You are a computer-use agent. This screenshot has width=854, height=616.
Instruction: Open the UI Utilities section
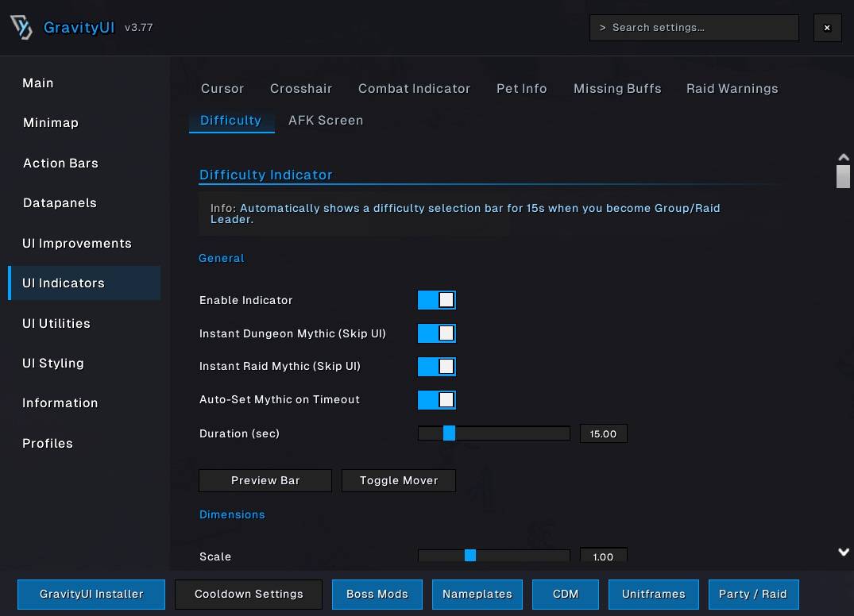tap(84, 323)
